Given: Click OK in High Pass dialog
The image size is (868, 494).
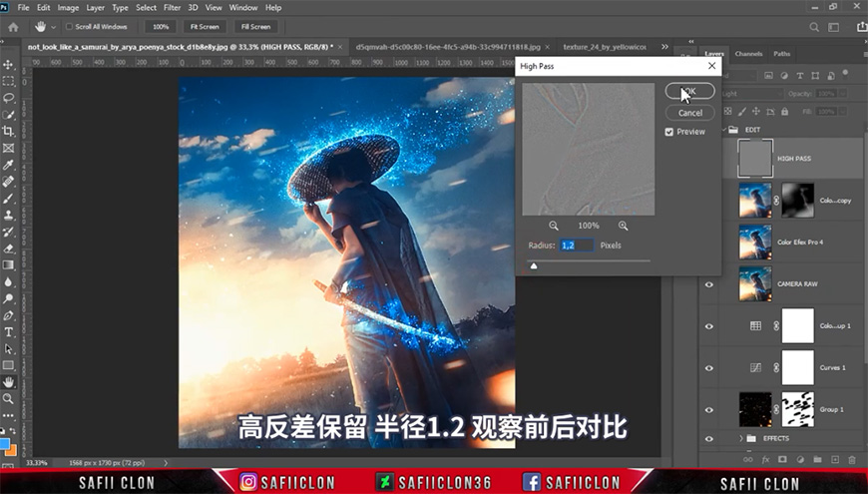Looking at the screenshot, I should [689, 91].
